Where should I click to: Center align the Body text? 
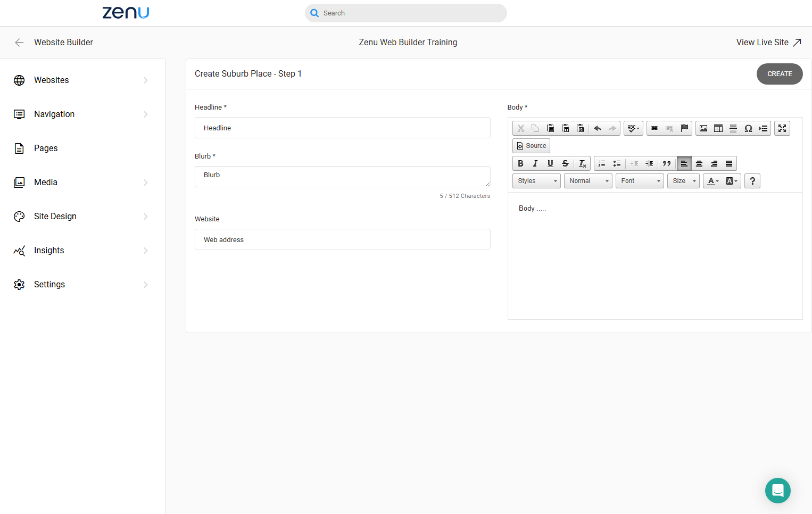[x=699, y=164]
